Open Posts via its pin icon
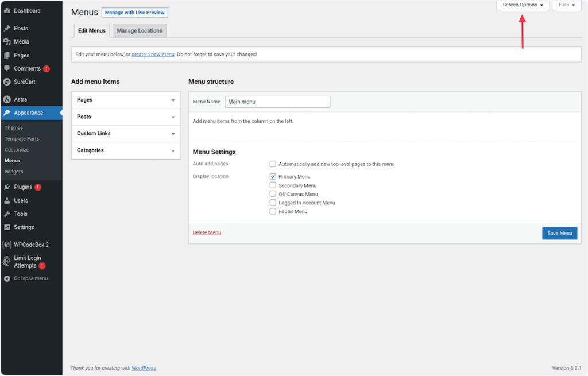588x376 pixels. (x=7, y=28)
